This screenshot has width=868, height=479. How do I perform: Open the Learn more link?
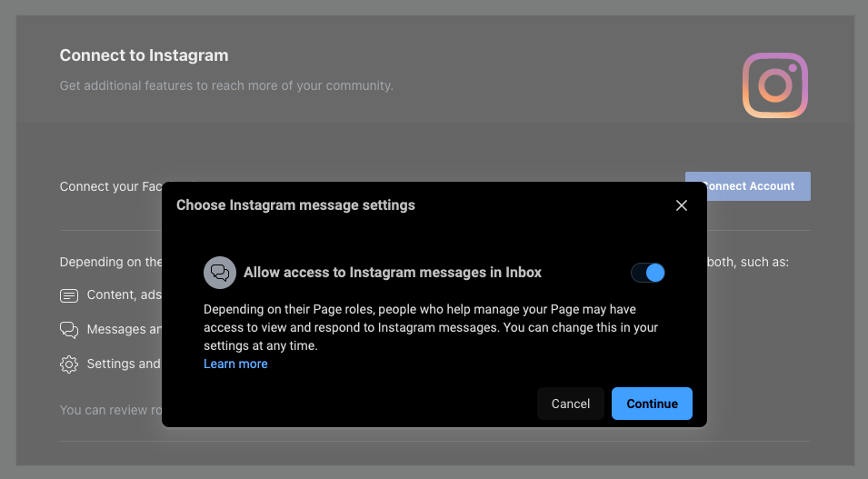click(235, 364)
